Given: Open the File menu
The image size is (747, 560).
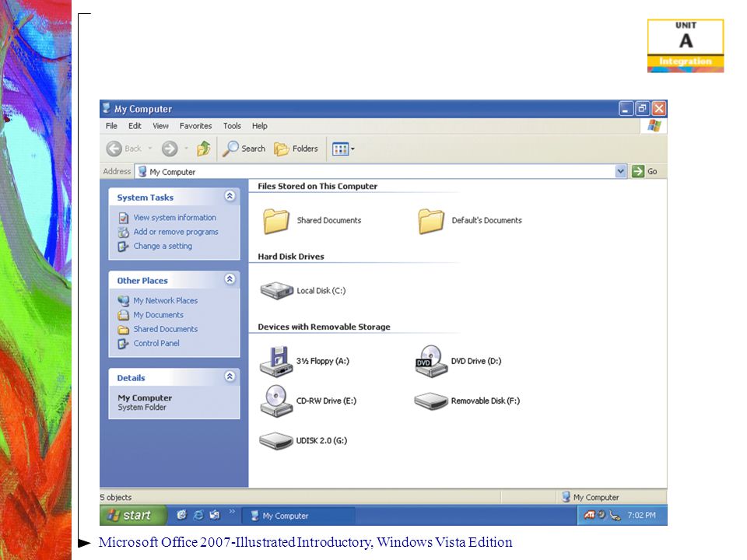Looking at the screenshot, I should pos(111,126).
